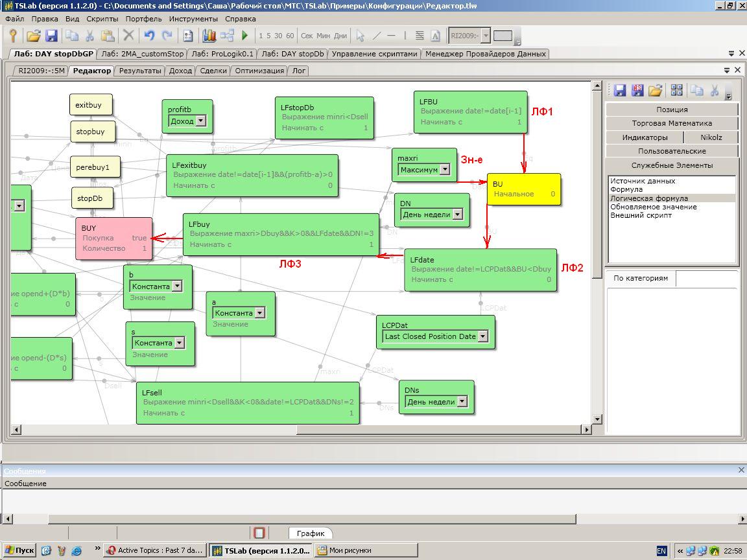
Task: Open the Инструменты menu
Action: (193, 19)
